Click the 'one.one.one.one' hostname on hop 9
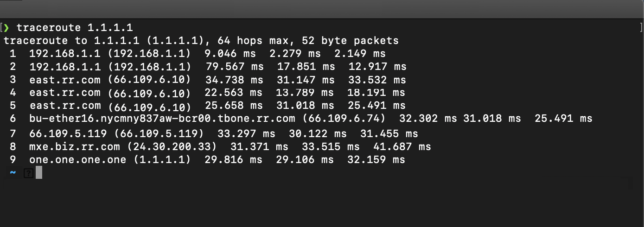This screenshot has height=227, width=644. pos(77,160)
